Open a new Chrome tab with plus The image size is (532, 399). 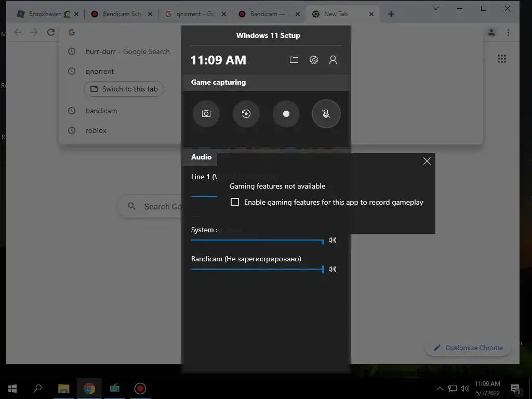[x=391, y=14]
